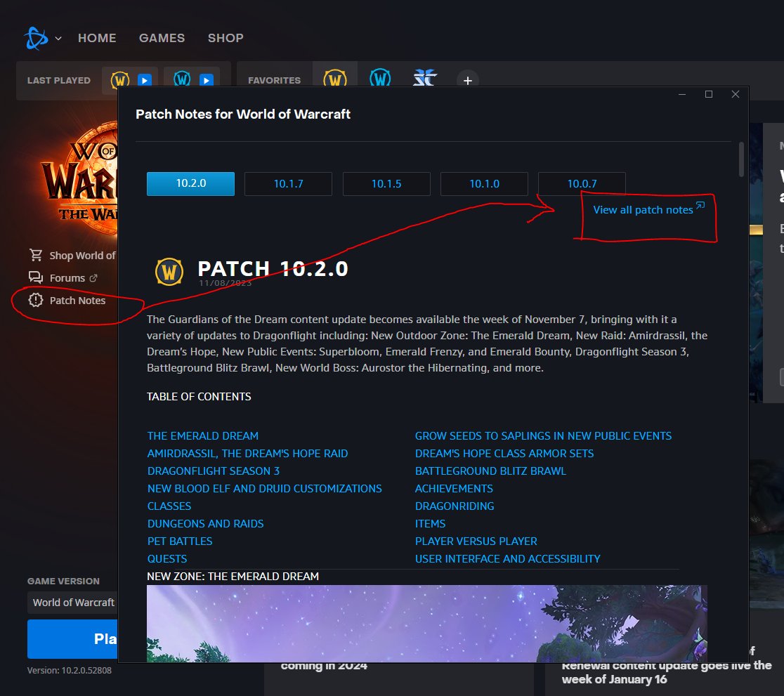The width and height of the screenshot is (784, 696).
Task: Click the Forums chat bubble icon
Action: point(36,277)
